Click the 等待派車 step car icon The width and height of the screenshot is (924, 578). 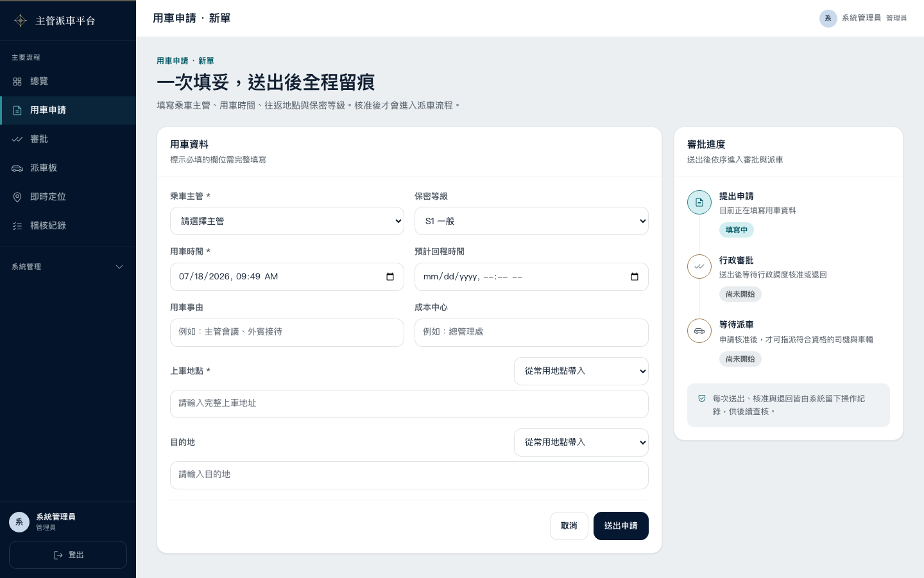[699, 331]
